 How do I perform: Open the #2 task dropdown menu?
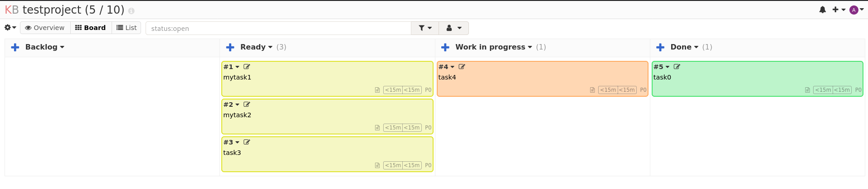tap(231, 104)
